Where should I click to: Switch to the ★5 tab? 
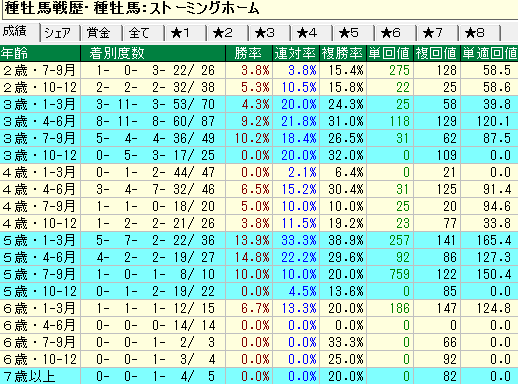354,33
